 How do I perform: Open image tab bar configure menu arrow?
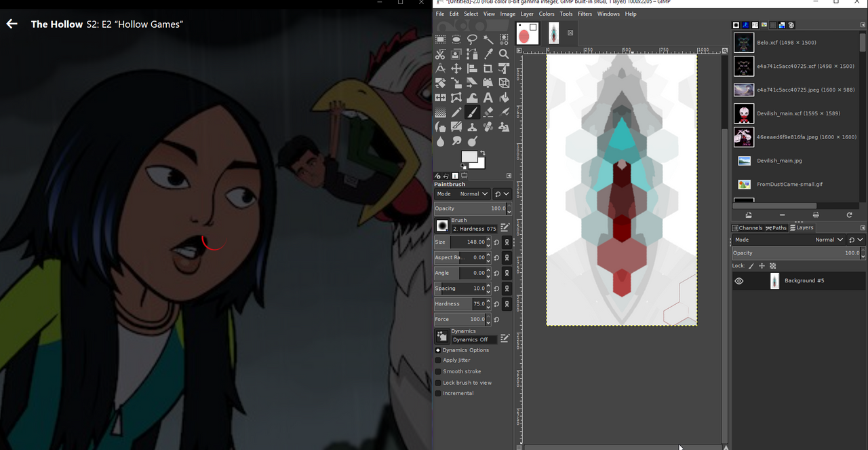519,50
